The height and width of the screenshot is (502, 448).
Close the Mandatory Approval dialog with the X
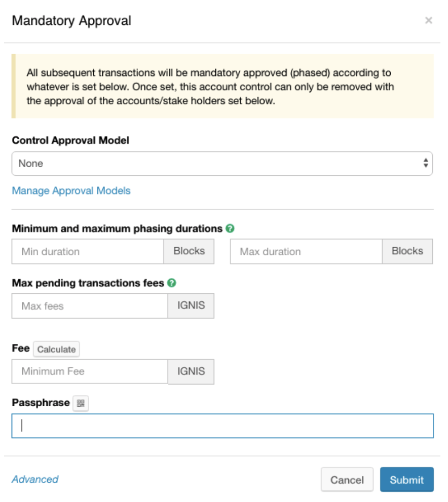coord(428,21)
